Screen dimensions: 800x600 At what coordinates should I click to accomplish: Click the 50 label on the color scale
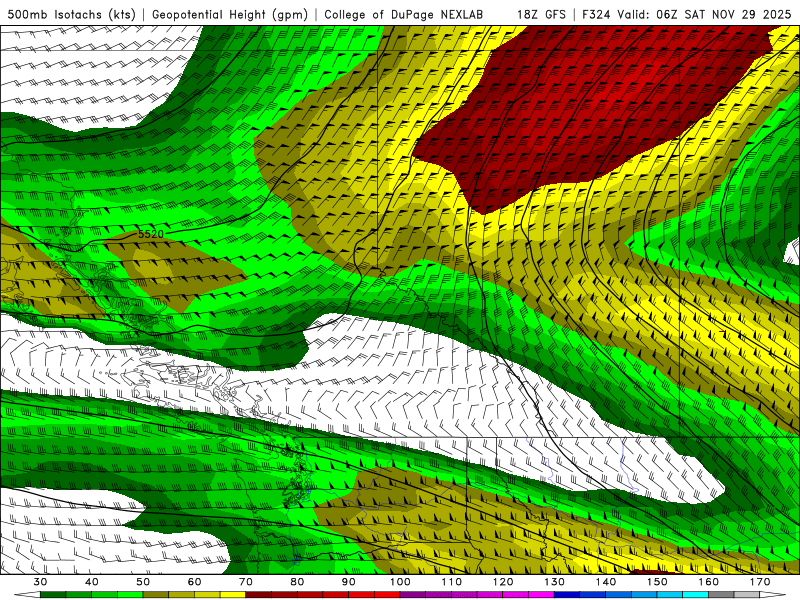pyautogui.click(x=143, y=582)
